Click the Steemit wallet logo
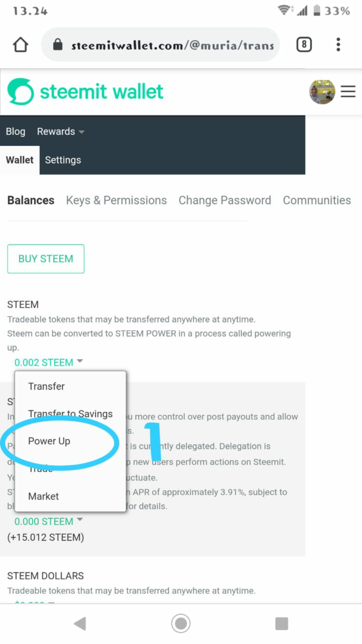This screenshot has width=362, height=644. tap(85, 92)
